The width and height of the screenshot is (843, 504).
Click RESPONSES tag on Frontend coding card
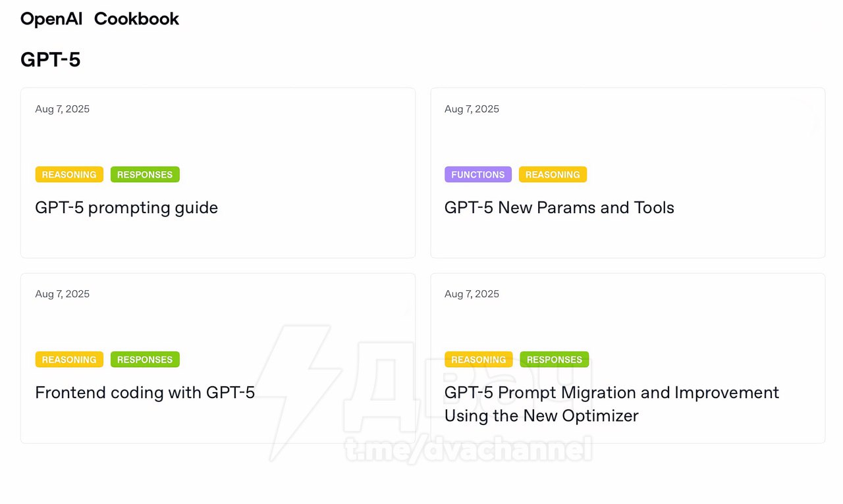tap(145, 359)
